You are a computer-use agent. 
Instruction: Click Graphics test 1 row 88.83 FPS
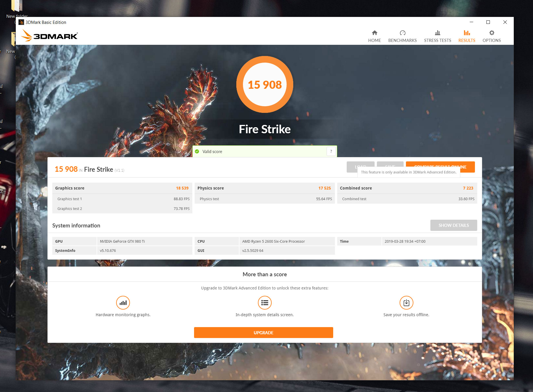pyautogui.click(x=122, y=199)
